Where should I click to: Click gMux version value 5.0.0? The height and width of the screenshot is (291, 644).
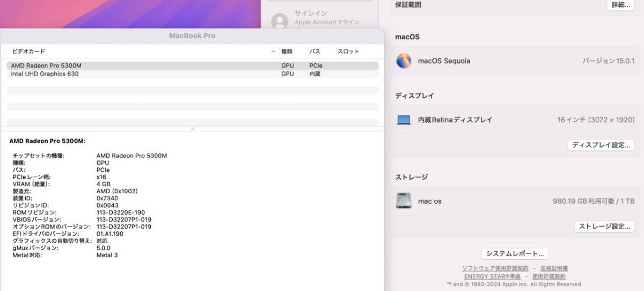(103, 248)
